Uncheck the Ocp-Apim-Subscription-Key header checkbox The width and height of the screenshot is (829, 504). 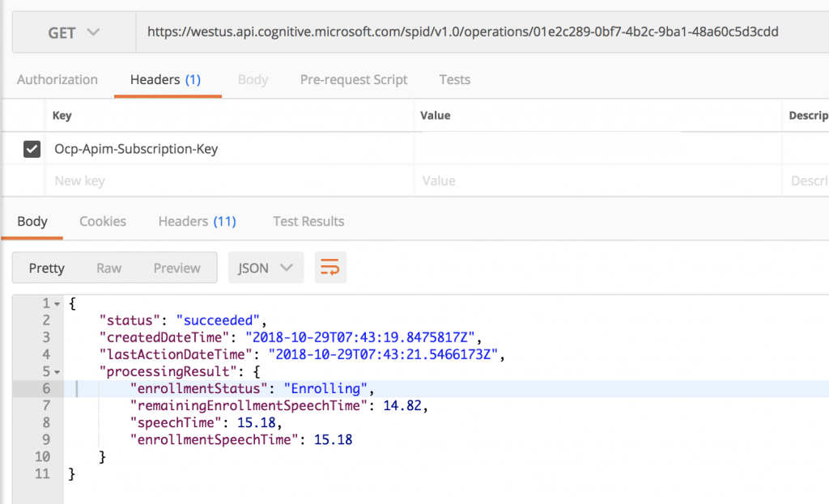(x=32, y=149)
